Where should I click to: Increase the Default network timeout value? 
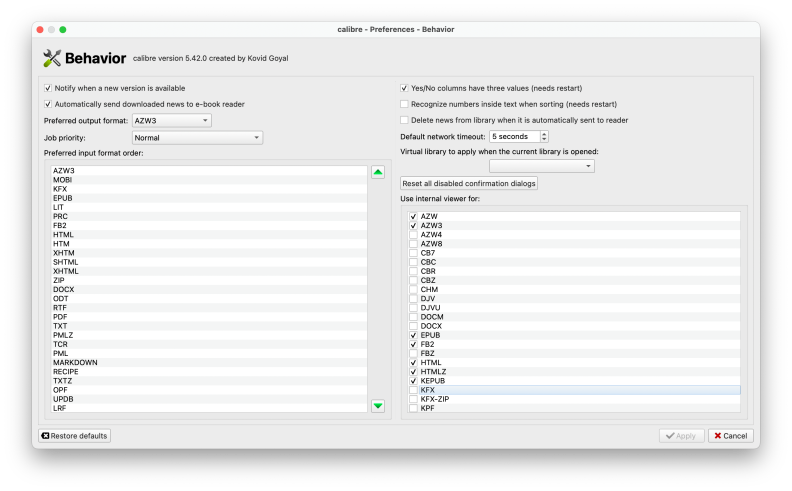544,134
